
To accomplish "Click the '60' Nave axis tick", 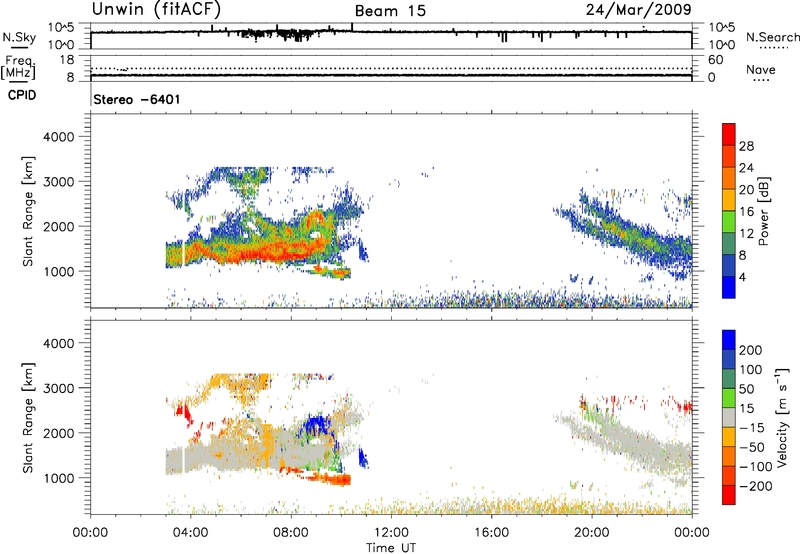I will click(715, 60).
